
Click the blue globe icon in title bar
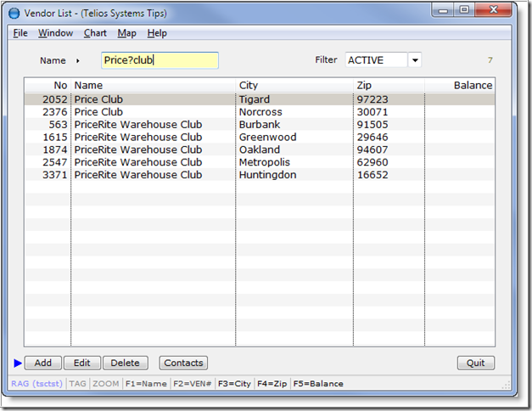click(x=14, y=14)
